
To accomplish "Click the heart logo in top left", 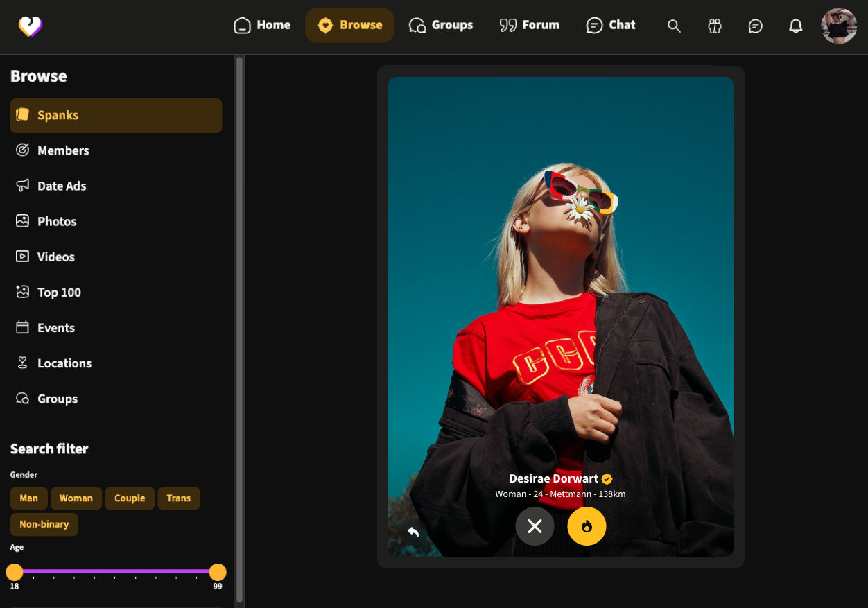I will coord(31,26).
